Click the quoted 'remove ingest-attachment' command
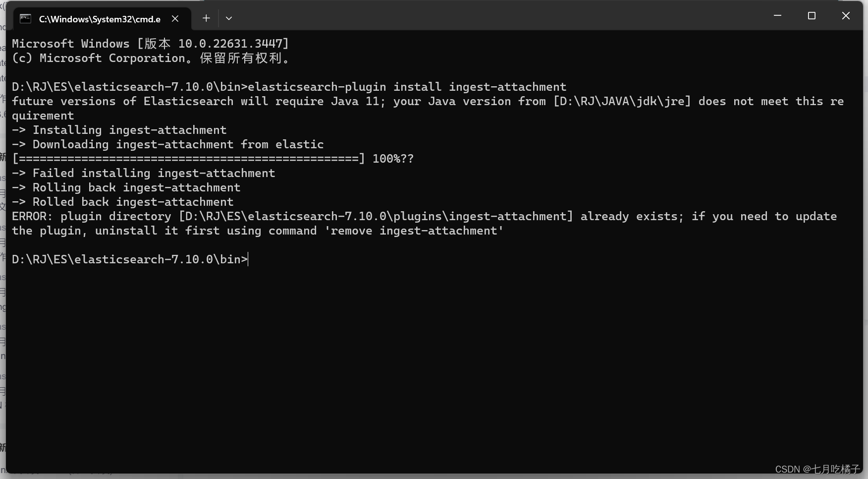The height and width of the screenshot is (479, 868). pos(414,231)
